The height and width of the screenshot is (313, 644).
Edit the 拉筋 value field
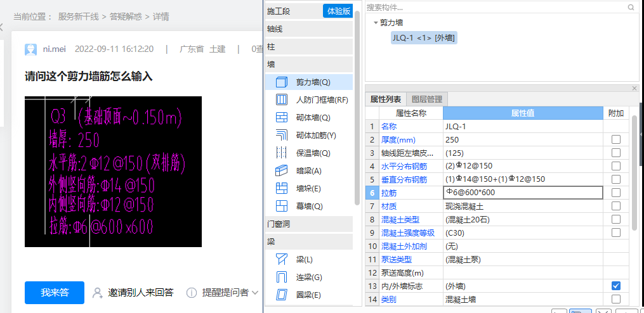523,193
